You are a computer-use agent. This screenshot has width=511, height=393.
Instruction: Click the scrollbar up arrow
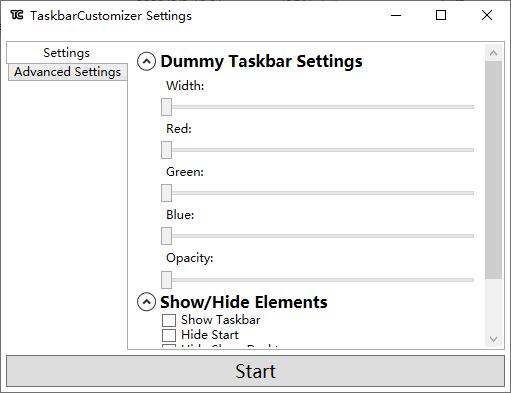[x=493, y=53]
